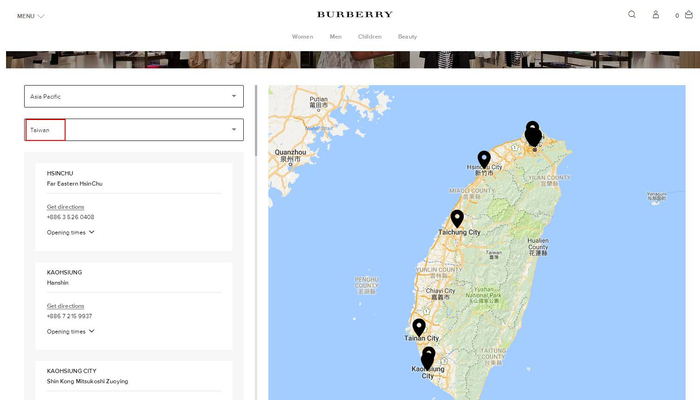Viewport: 700px width, 400px height.
Task: Click Quanzhou label on the map
Action: (291, 155)
